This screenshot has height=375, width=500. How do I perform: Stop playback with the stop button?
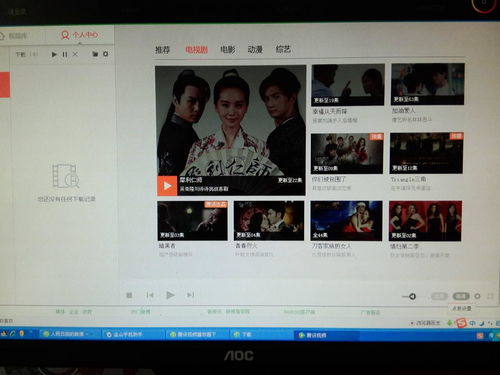click(129, 295)
